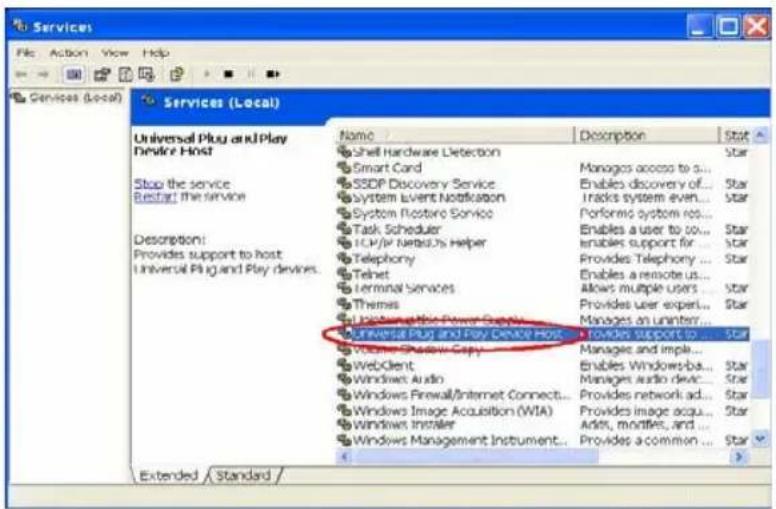
Task: Click the Services title bar icon
Action: tap(20, 25)
